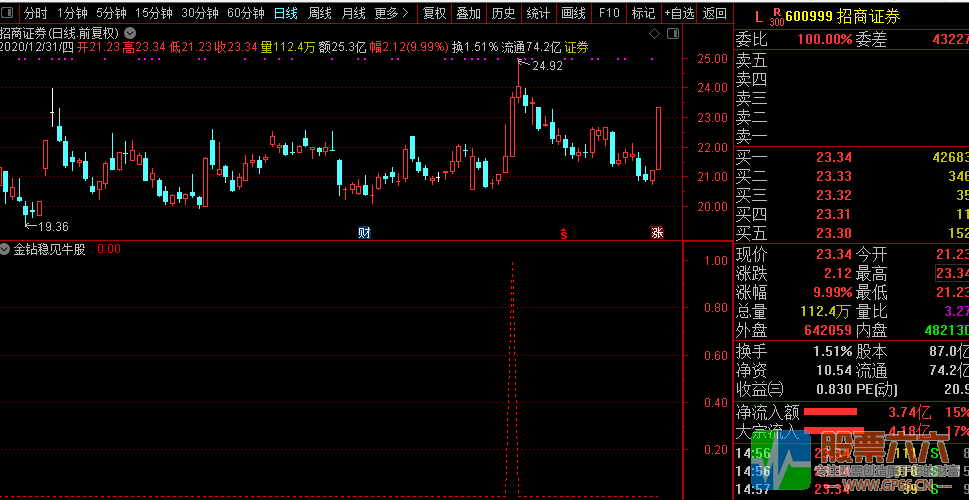Switch to the 周线 weekly chart tab

(x=320, y=14)
